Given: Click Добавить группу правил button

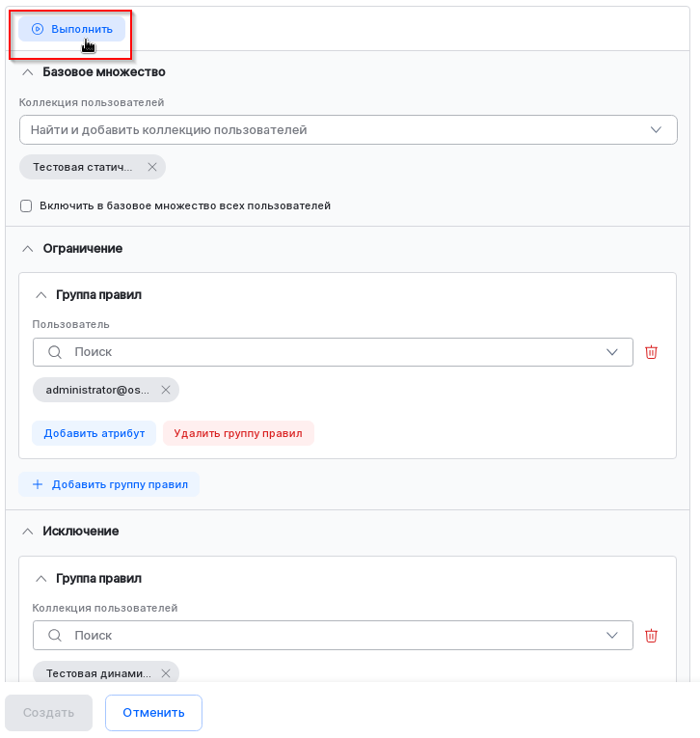Looking at the screenshot, I should click(109, 484).
